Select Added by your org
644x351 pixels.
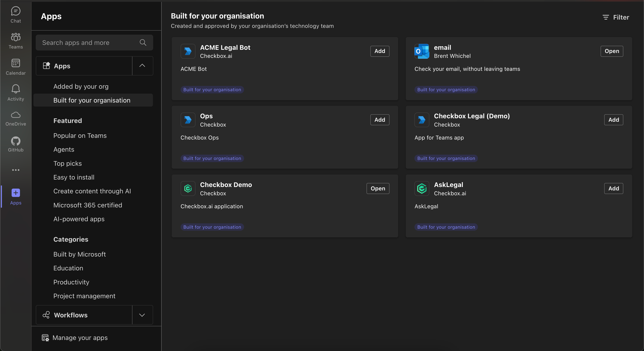[81, 86]
